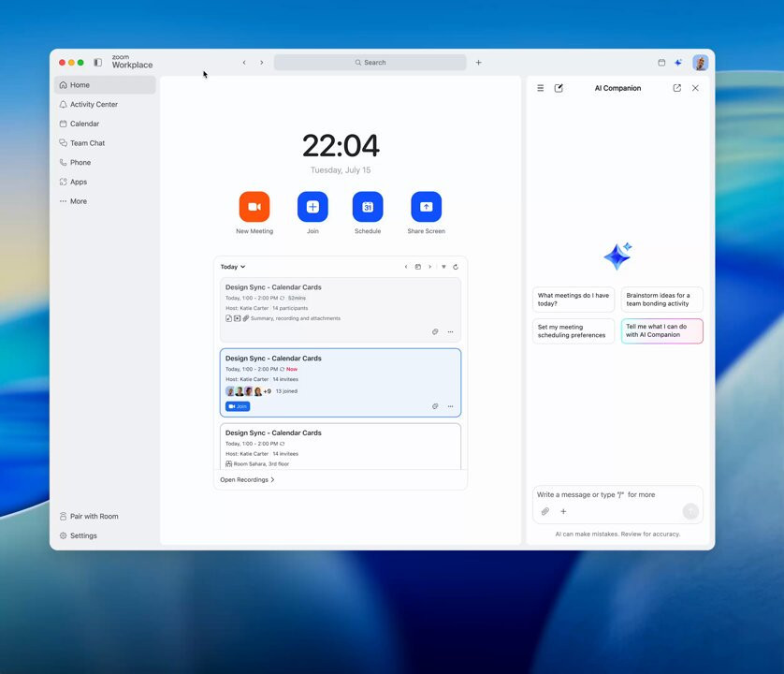
Task: Select 'Brainstorm ideas for a team bonding activity'
Action: point(661,300)
